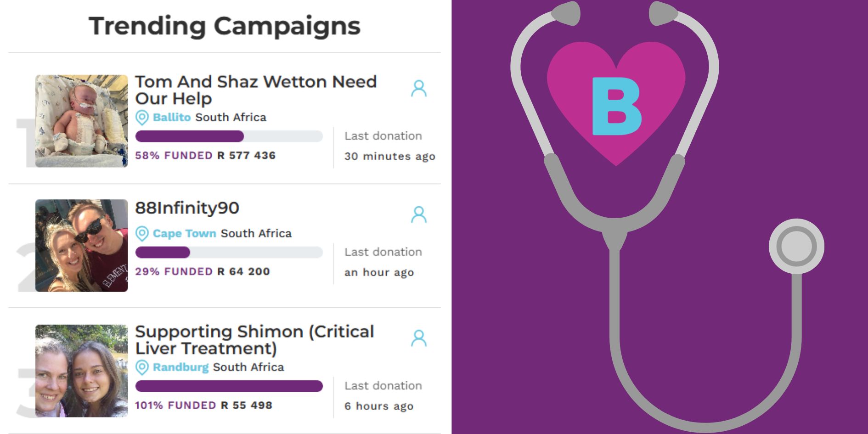This screenshot has width=868, height=434.
Task: Click the person icon beside Supporting Shimon campaign
Action: pyautogui.click(x=418, y=338)
